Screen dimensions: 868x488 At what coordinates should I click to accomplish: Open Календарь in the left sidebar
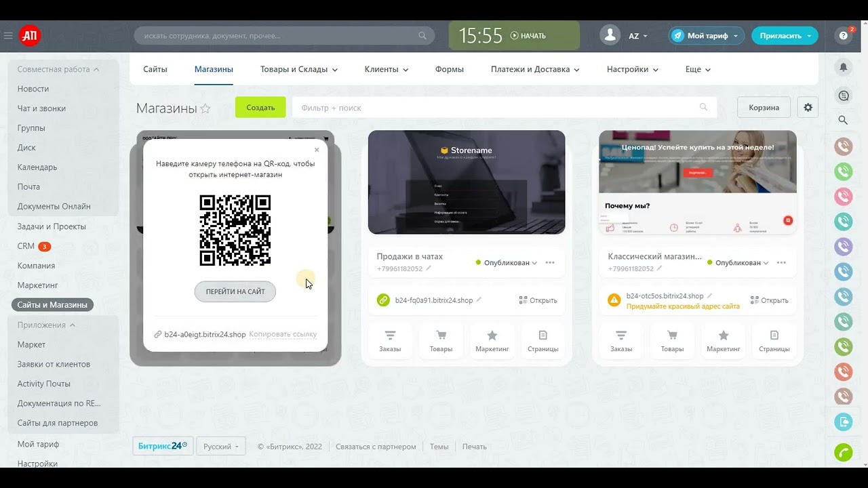[x=37, y=167]
